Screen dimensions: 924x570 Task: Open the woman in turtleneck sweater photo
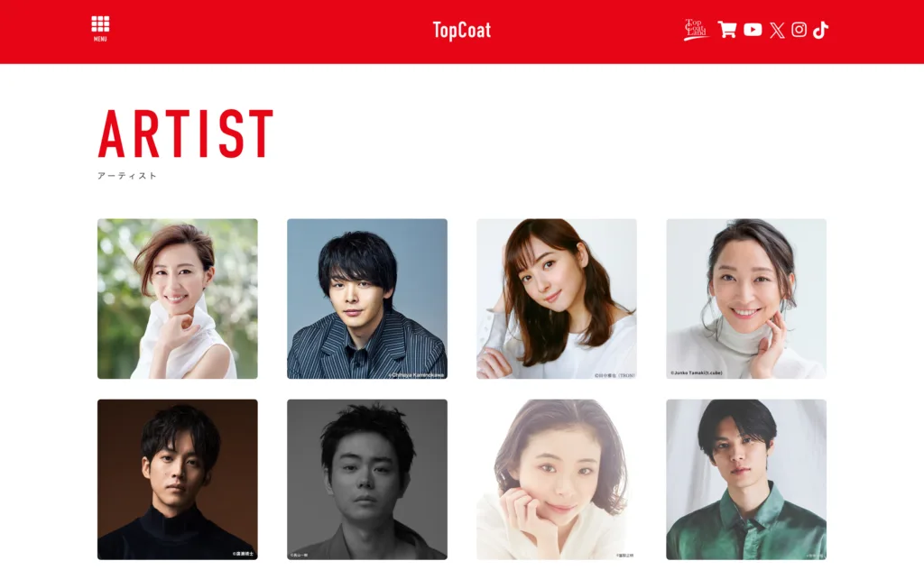(746, 299)
